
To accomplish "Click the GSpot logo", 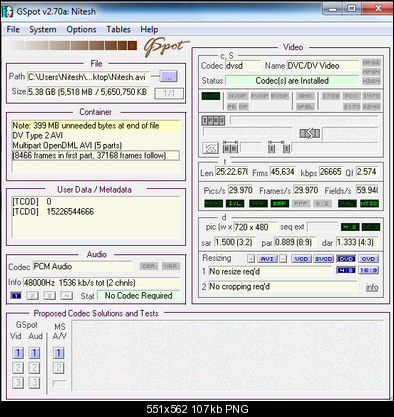I will point(166,47).
